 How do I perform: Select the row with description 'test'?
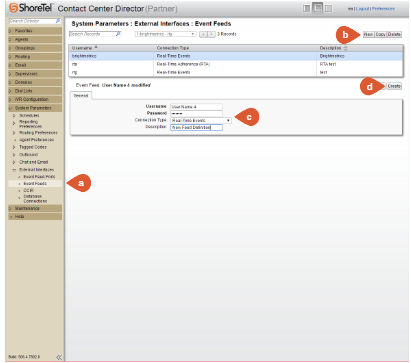click(236, 72)
